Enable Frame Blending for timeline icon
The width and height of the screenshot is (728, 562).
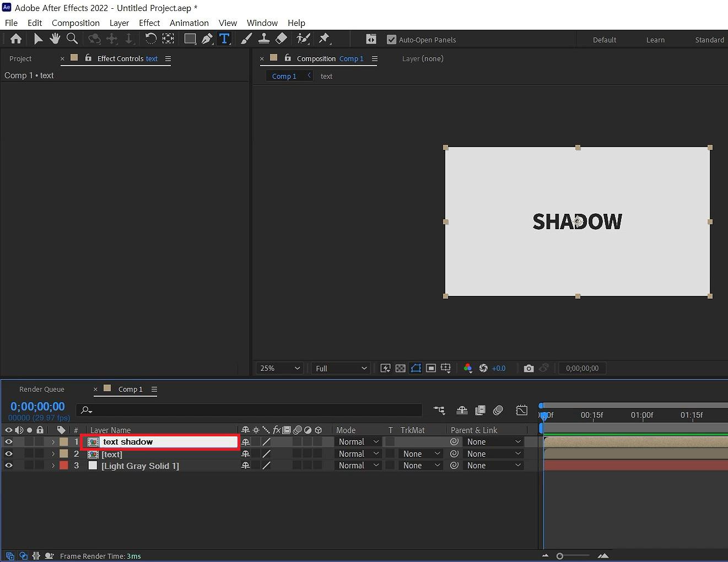(480, 410)
